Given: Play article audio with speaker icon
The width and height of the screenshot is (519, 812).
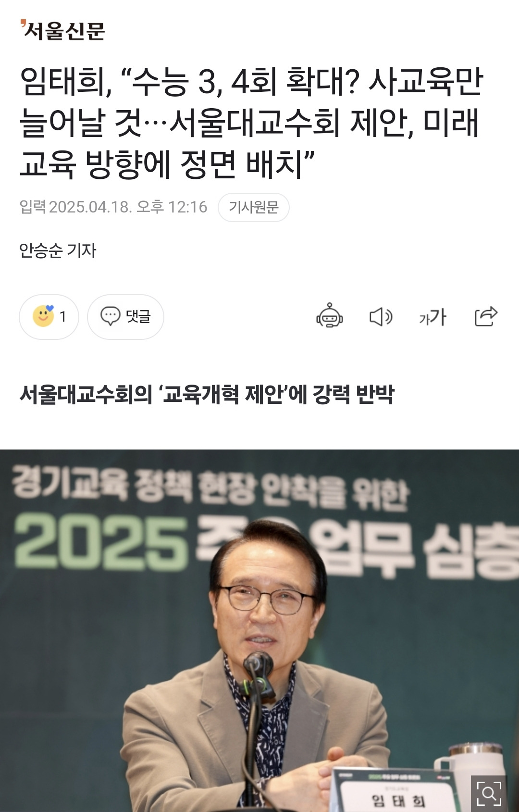Looking at the screenshot, I should pyautogui.click(x=381, y=317).
